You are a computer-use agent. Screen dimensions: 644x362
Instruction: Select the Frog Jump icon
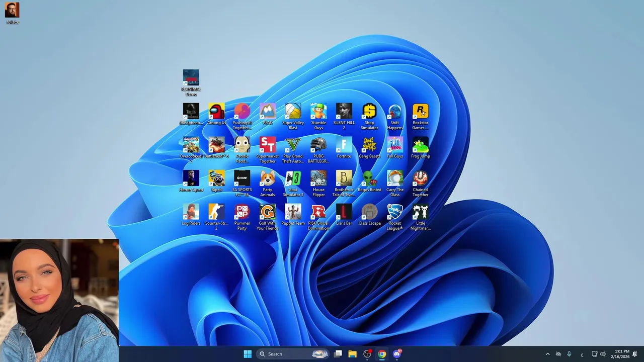[x=421, y=148]
